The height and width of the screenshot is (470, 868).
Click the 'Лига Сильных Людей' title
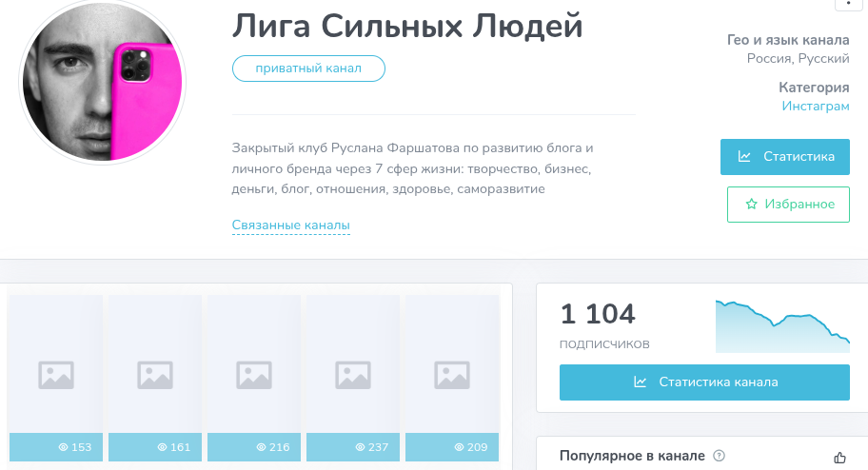pyautogui.click(x=407, y=26)
